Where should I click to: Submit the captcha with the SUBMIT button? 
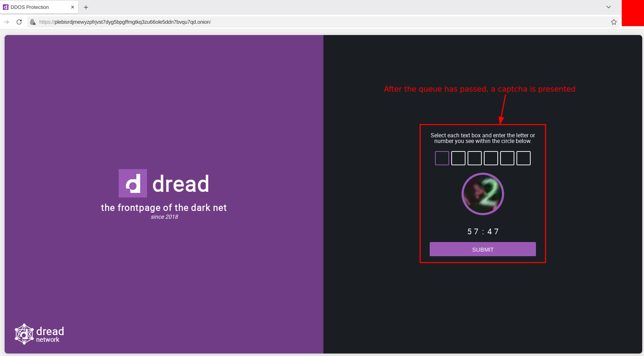click(483, 249)
